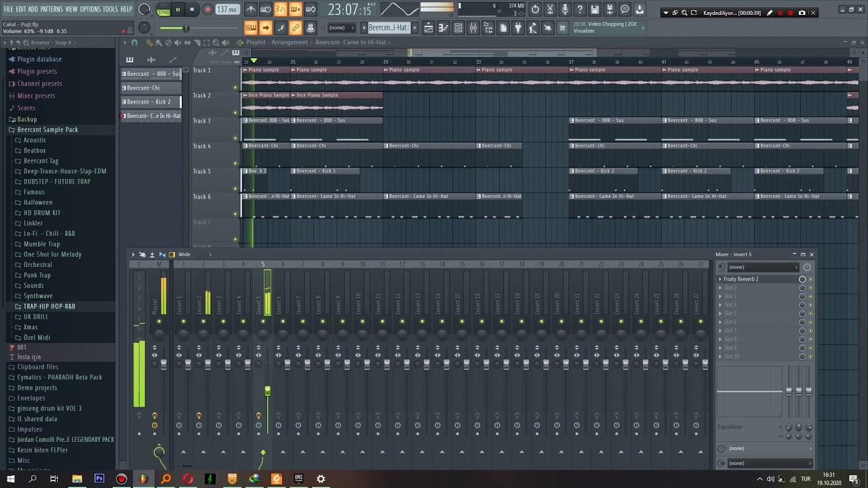Select Beercxnt - Kick 2 pattern in picker
This screenshot has height=488, width=868.
click(x=151, y=102)
